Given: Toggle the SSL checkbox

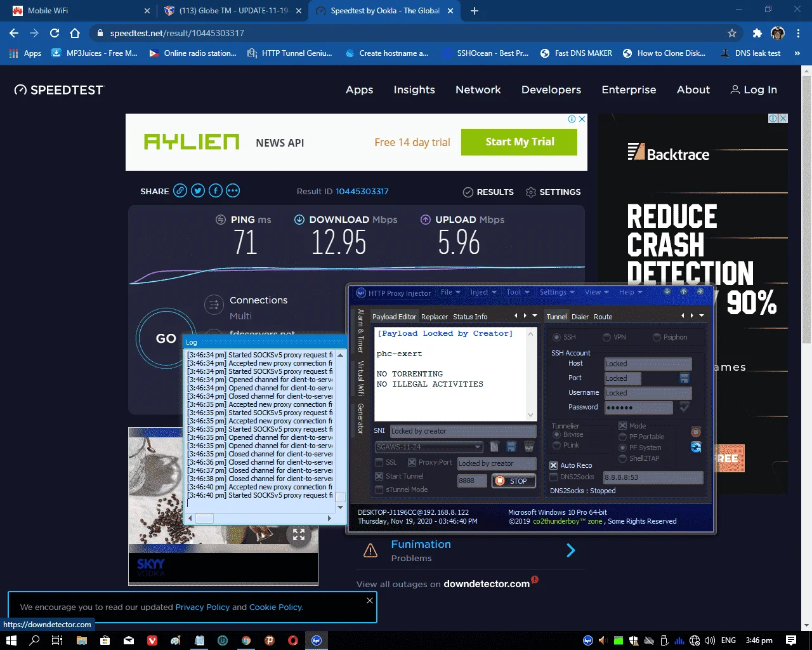Looking at the screenshot, I should pyautogui.click(x=379, y=462).
